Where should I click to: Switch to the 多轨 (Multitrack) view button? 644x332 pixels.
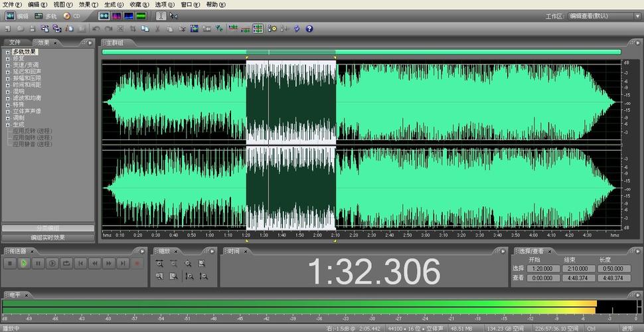[46, 16]
